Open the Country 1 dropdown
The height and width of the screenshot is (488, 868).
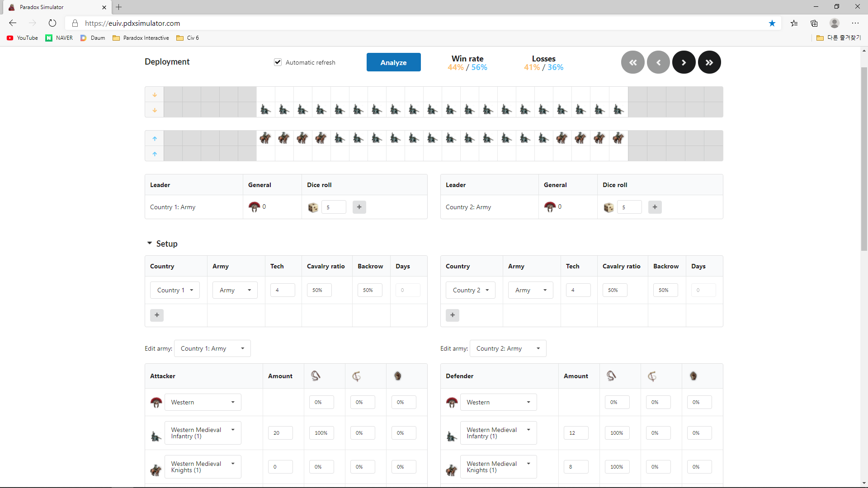tap(175, 290)
